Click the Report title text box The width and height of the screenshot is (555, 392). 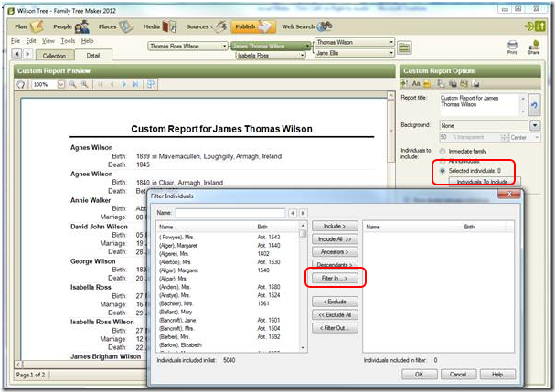(480, 105)
